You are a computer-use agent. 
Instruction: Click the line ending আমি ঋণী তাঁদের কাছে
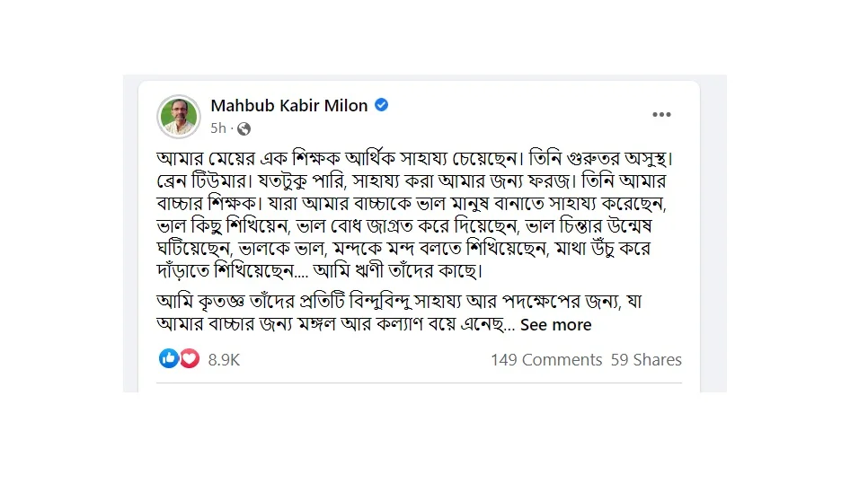tap(320, 271)
